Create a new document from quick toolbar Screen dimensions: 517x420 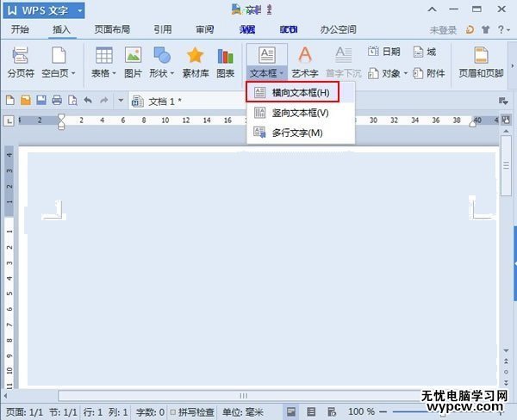(x=10, y=100)
